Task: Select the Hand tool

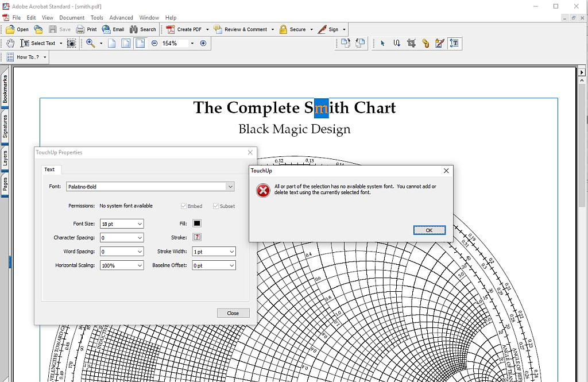Action: (10, 43)
